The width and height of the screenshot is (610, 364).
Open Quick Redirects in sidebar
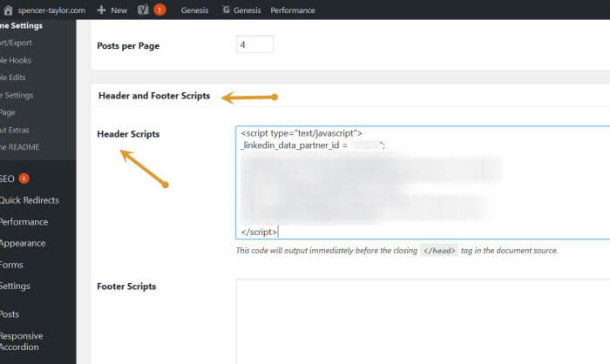[29, 200]
